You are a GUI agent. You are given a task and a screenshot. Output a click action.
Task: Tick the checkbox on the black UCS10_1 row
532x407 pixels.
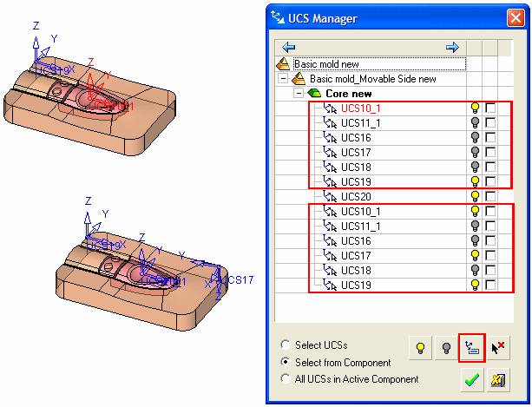point(490,211)
